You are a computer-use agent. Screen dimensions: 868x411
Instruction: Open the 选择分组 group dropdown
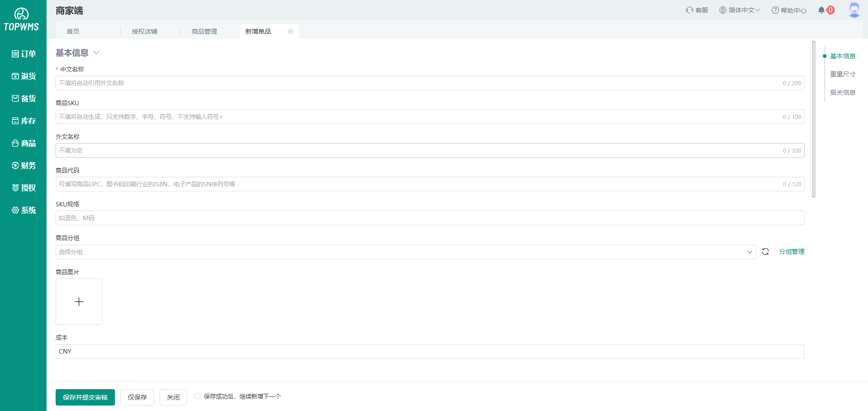(x=405, y=252)
